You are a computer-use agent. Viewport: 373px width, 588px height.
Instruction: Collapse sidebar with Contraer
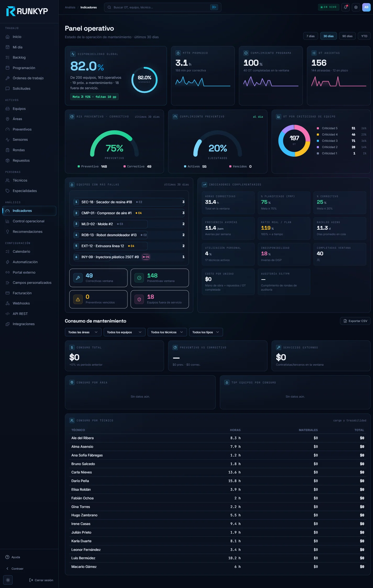point(15,568)
